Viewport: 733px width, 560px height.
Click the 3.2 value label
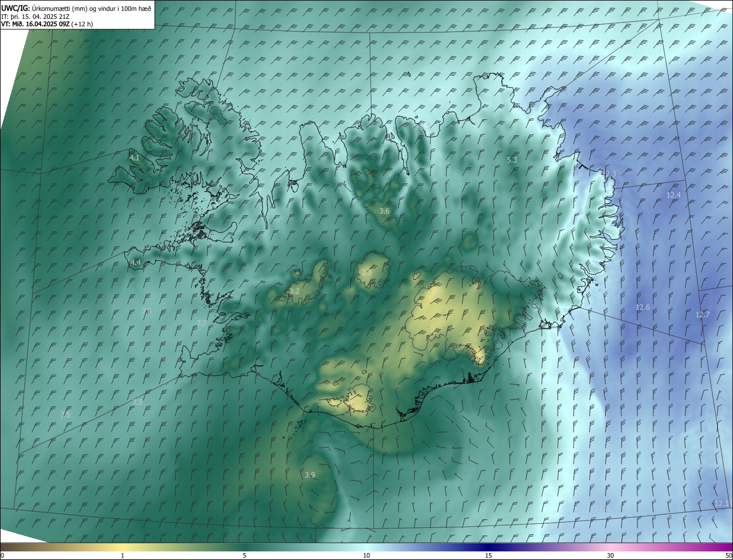click(294, 291)
